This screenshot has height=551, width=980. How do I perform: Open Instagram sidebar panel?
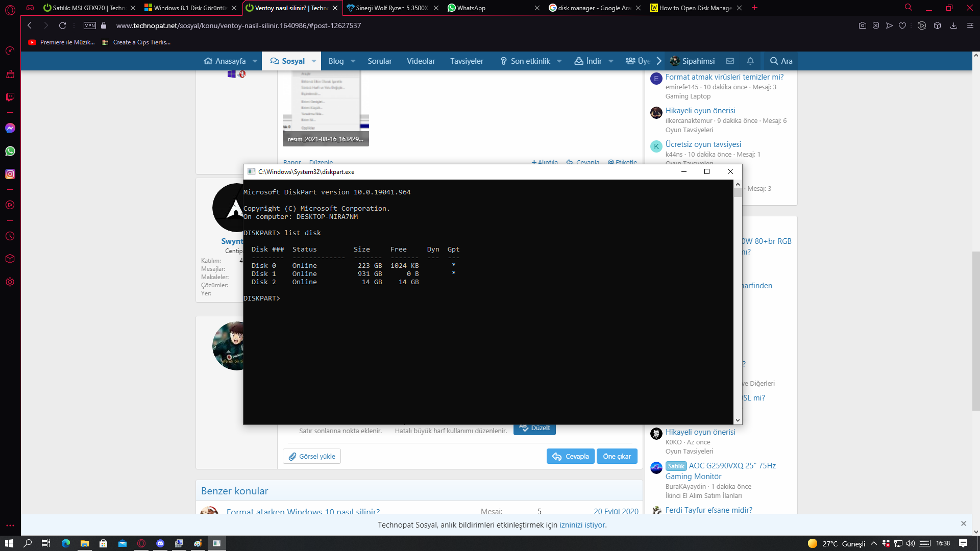[x=10, y=174]
